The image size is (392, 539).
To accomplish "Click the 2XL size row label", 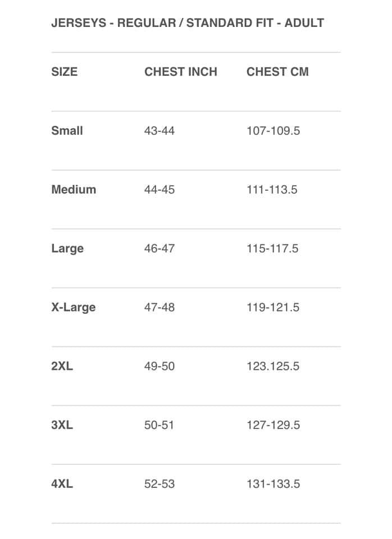I will pos(62,366).
